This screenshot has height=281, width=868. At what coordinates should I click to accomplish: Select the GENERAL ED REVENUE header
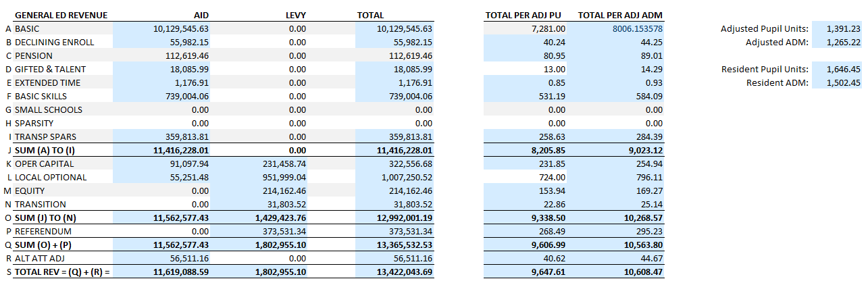tap(61, 15)
